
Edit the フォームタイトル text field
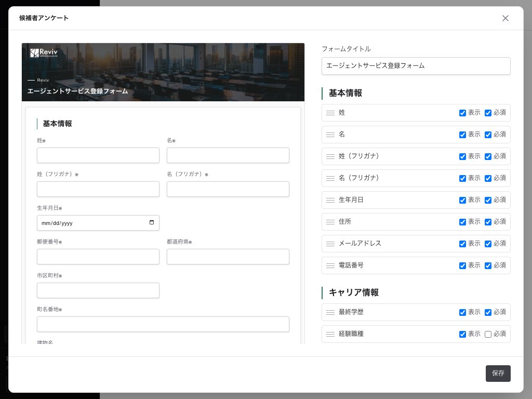416,66
